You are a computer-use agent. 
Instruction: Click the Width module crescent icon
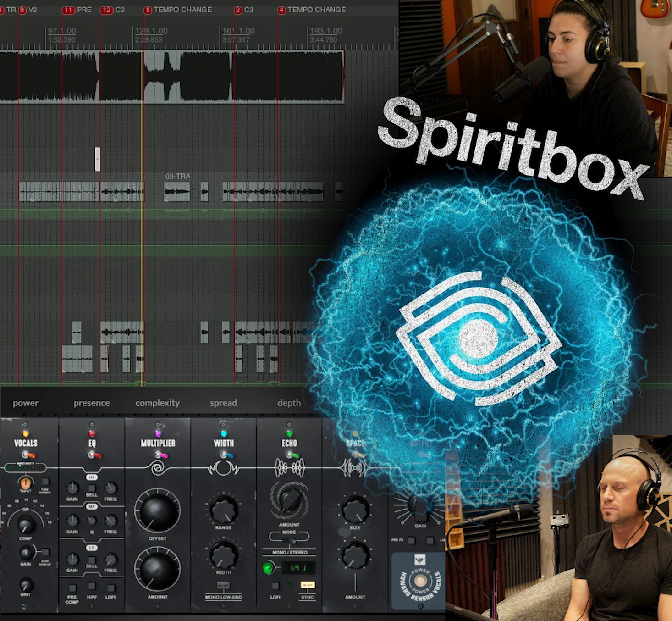[x=224, y=468]
